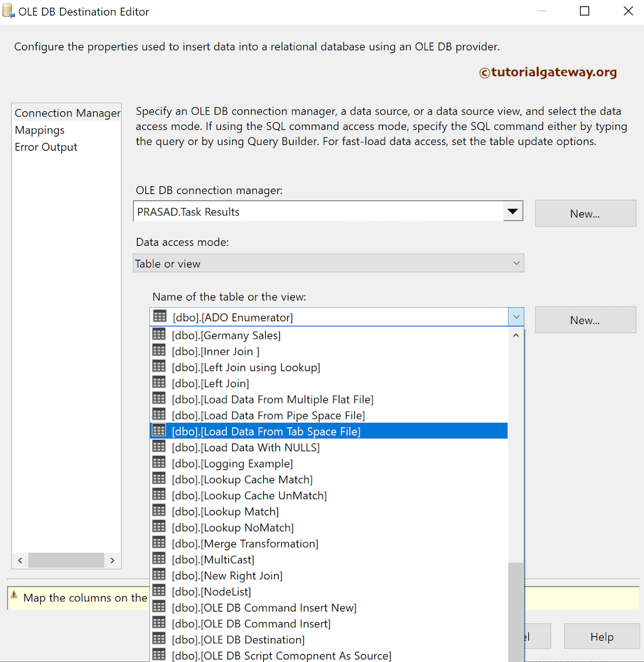
Task: Select the table icon next to [dbo].[NodeList]
Action: (159, 591)
